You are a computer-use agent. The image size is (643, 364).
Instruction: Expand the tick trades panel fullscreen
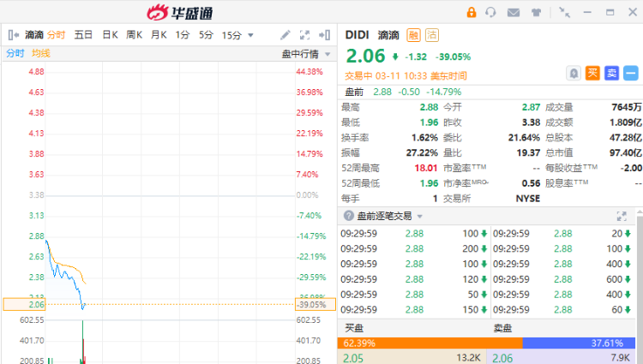pos(622,216)
